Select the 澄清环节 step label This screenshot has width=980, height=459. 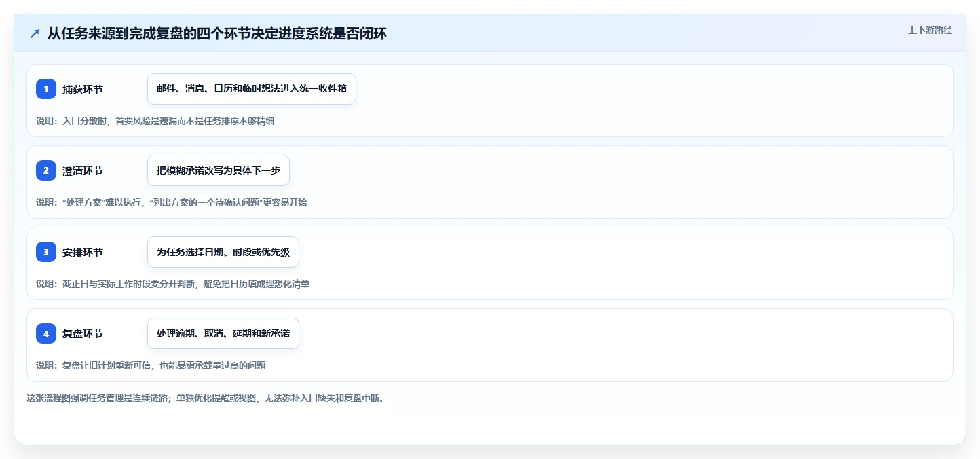[83, 170]
